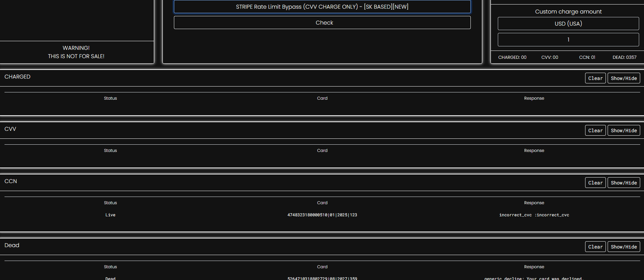
Task: Click the "WARNING!" text
Action: 76,48
